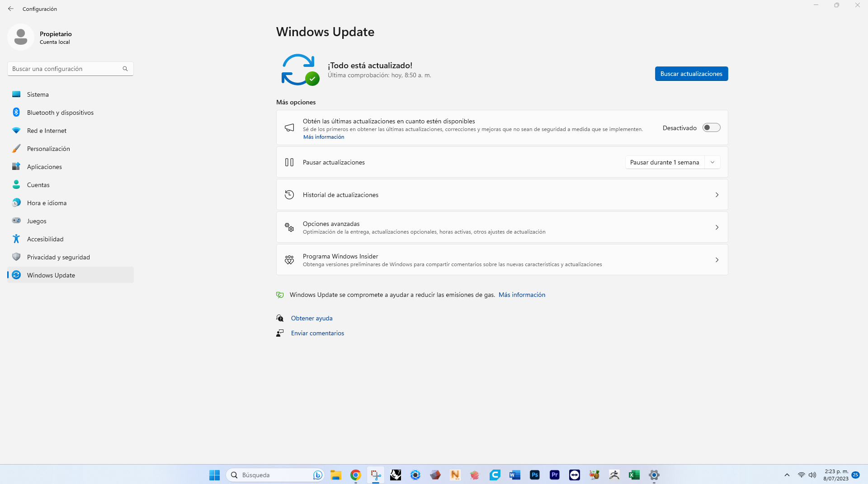Click the Buscar una configuración search field
The image size is (868, 484).
[71, 69]
